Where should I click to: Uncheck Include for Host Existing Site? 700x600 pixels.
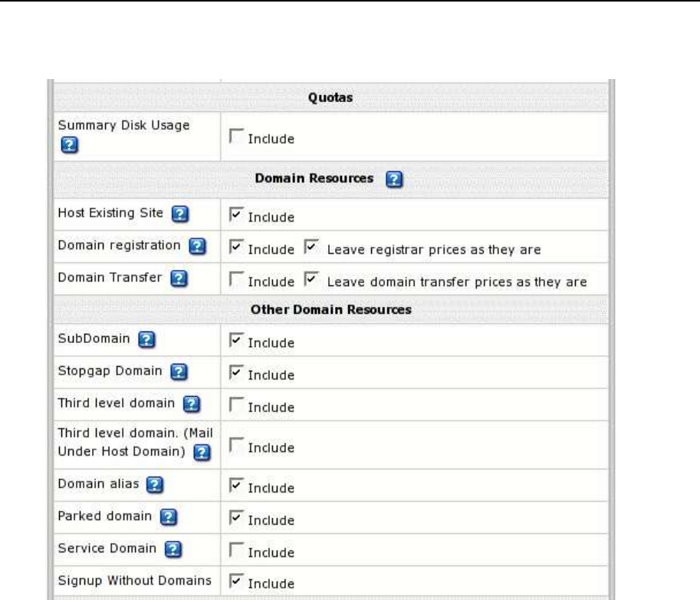pyautogui.click(x=236, y=214)
